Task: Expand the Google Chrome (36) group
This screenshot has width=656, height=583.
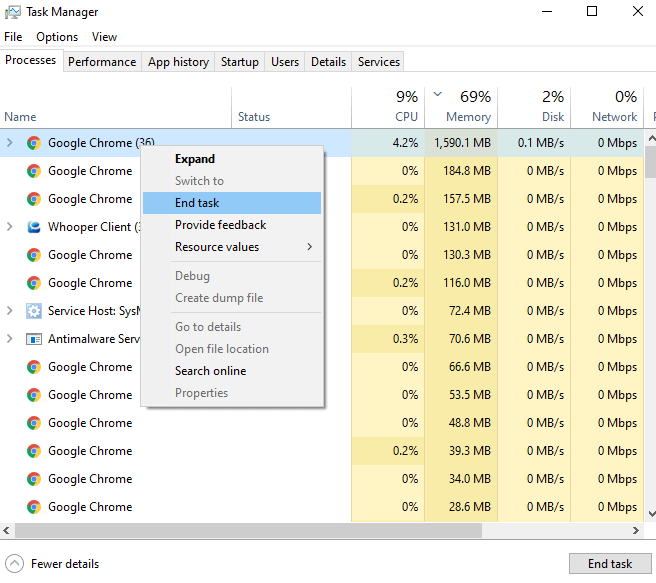Action: pyautogui.click(x=10, y=143)
